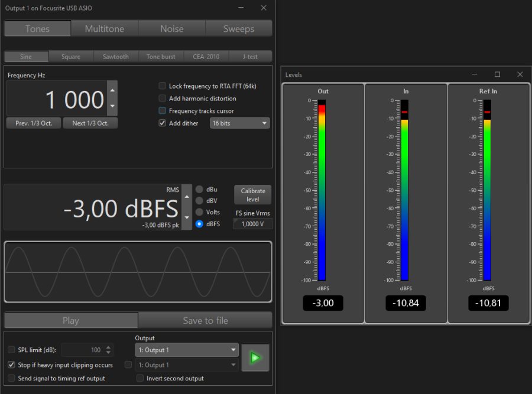Click the -3,00 dBFS pk label
Image resolution: width=532 pixels, height=394 pixels.
160,225
